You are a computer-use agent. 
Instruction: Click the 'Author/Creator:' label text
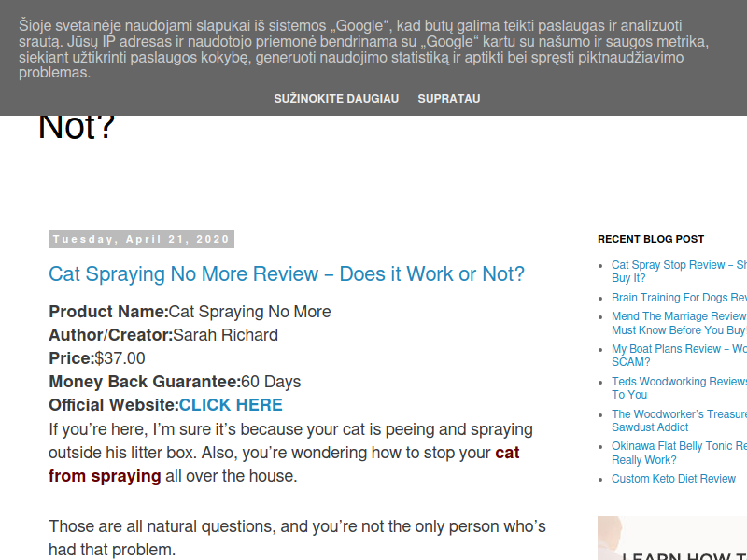pyautogui.click(x=110, y=335)
